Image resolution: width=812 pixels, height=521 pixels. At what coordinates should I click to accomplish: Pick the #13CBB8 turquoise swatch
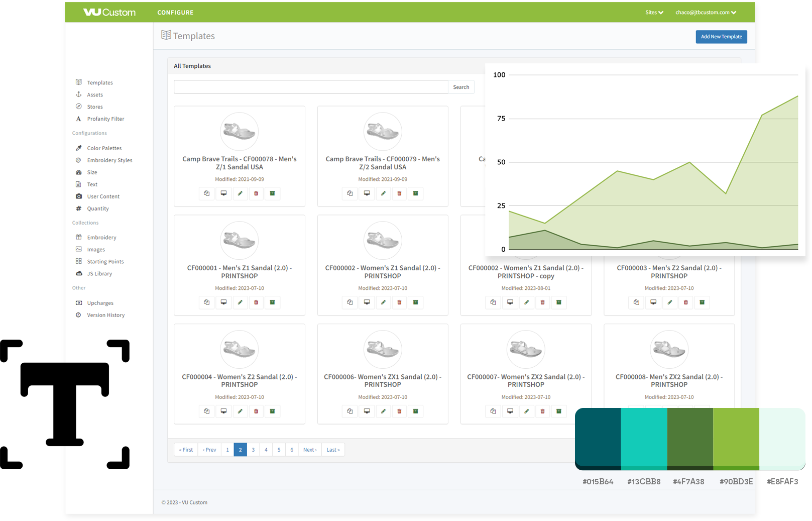[x=644, y=439]
